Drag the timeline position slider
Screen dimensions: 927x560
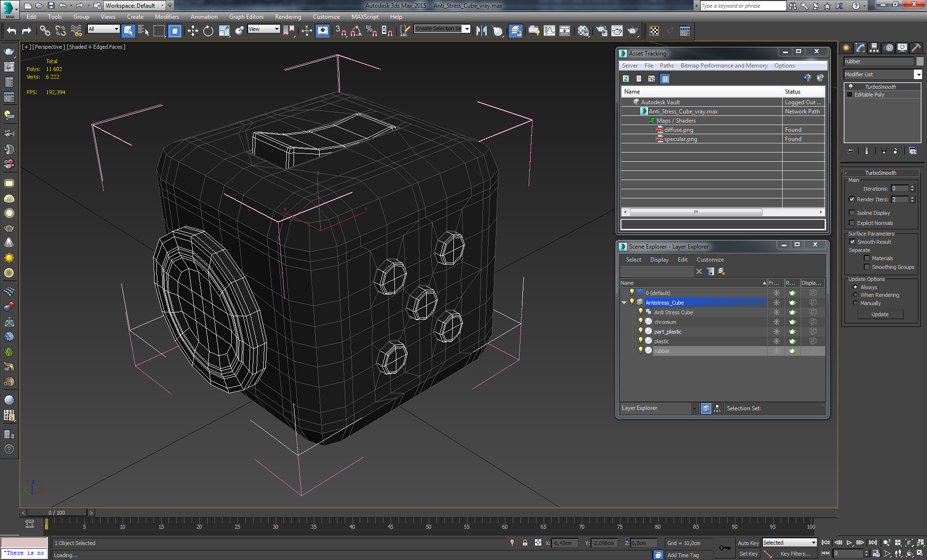pyautogui.click(x=57, y=512)
